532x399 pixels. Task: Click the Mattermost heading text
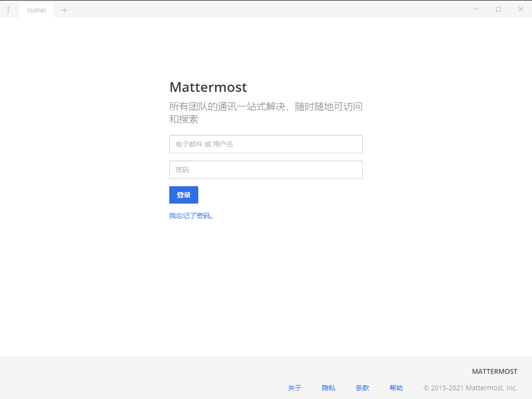pyautogui.click(x=208, y=87)
